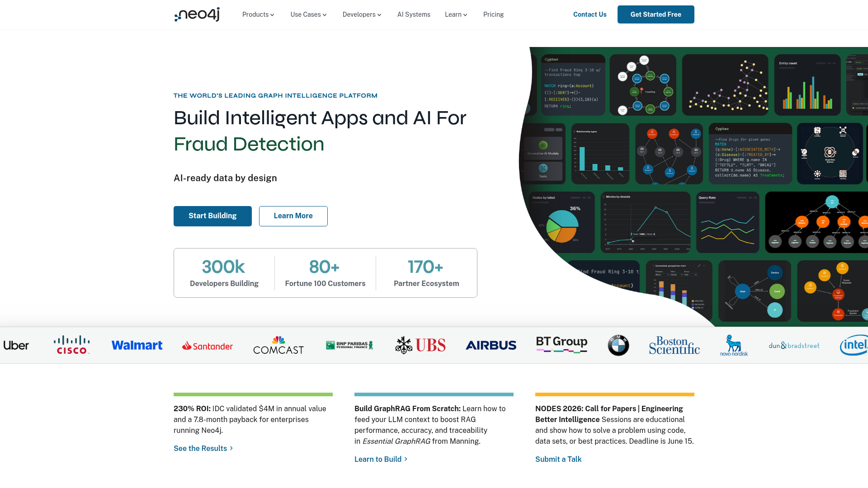Screen dimensions: 868x488
Task: Click the Intel logo
Action: tap(854, 345)
